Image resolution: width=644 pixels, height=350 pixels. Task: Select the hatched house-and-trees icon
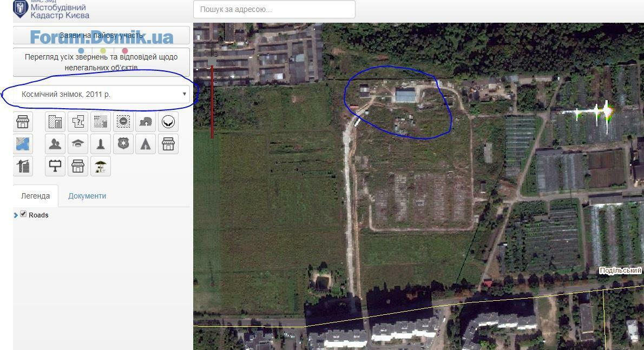point(146,122)
